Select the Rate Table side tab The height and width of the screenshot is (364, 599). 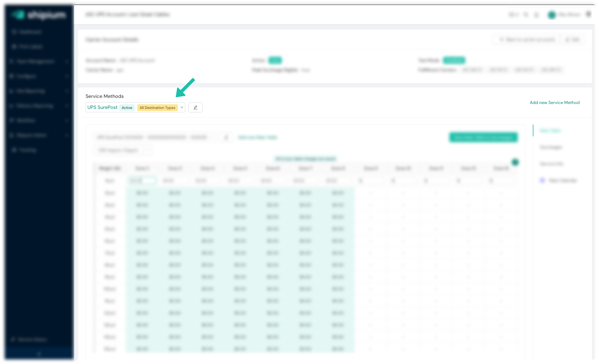pyautogui.click(x=550, y=131)
